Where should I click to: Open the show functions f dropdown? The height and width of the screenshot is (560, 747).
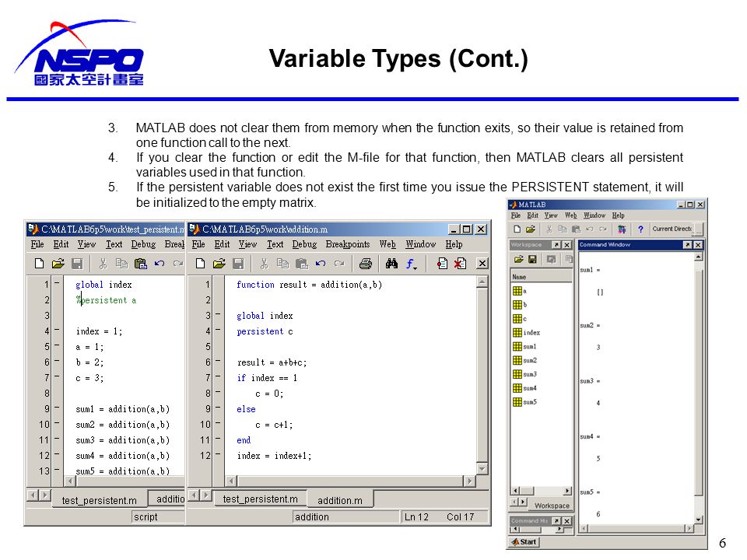[411, 264]
